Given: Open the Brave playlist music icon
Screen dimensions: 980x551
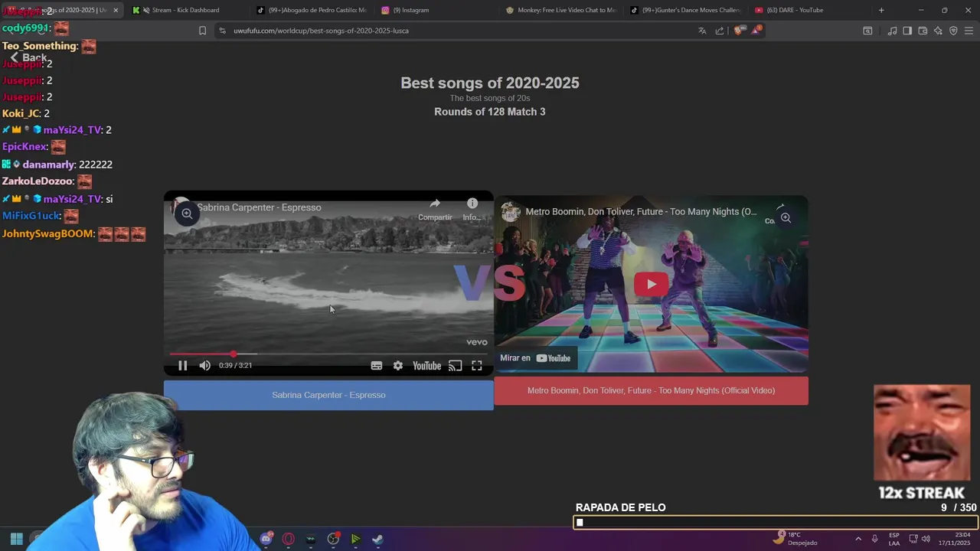Looking at the screenshot, I should 892,31.
